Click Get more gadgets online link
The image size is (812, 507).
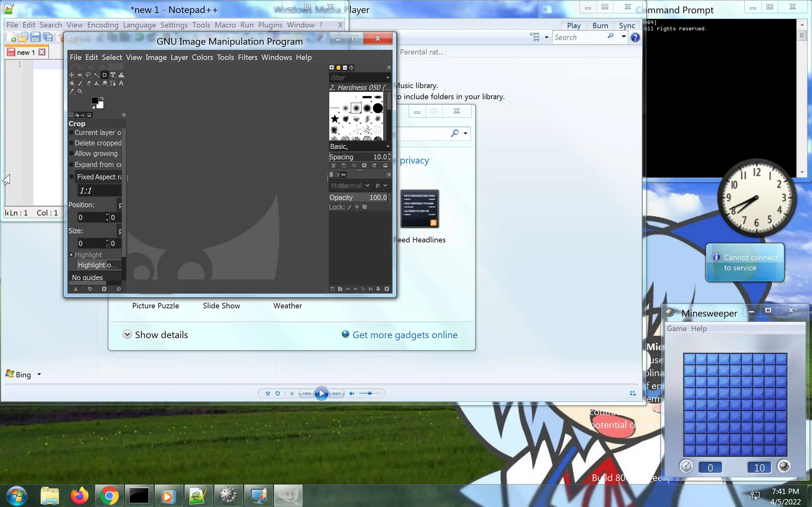click(x=405, y=335)
